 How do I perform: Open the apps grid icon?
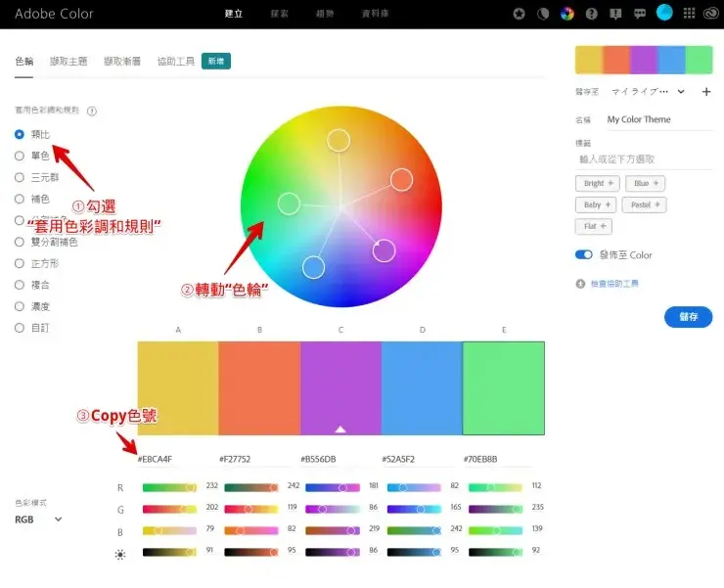tap(689, 13)
